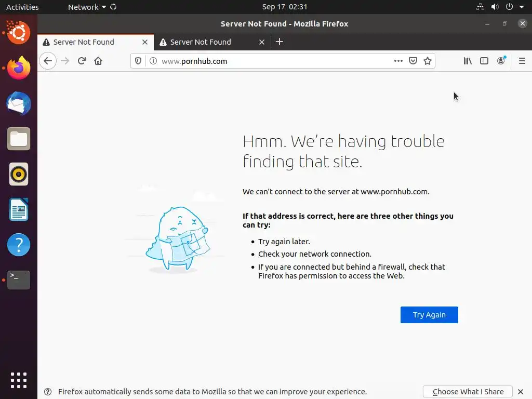This screenshot has width=532, height=399.
Task: Minimize the Firefox window
Action: (487, 24)
